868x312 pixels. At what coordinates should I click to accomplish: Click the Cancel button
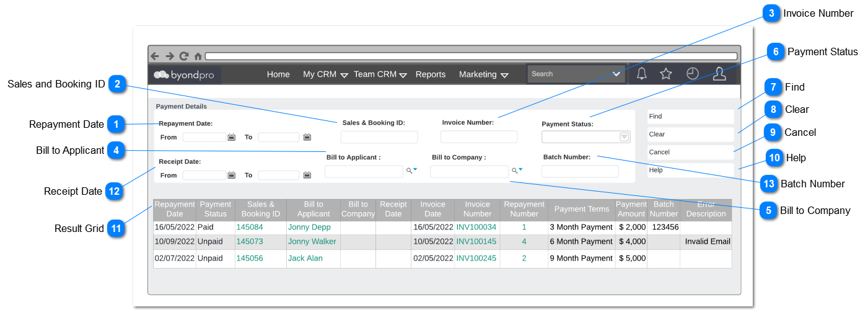tap(691, 153)
